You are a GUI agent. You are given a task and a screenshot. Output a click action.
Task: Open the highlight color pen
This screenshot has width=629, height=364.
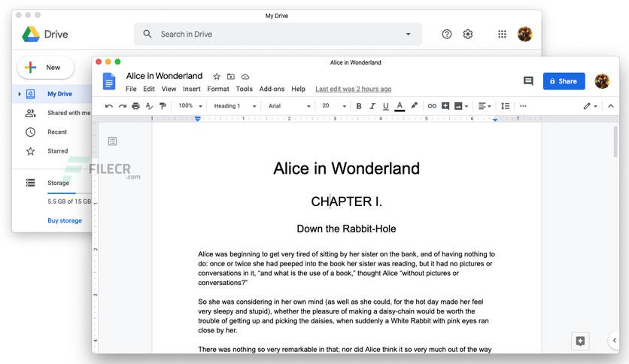(x=414, y=105)
